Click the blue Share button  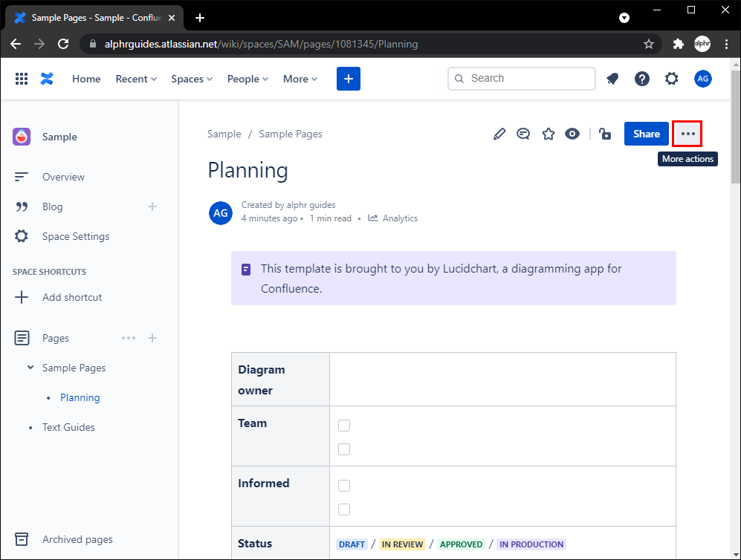click(646, 134)
